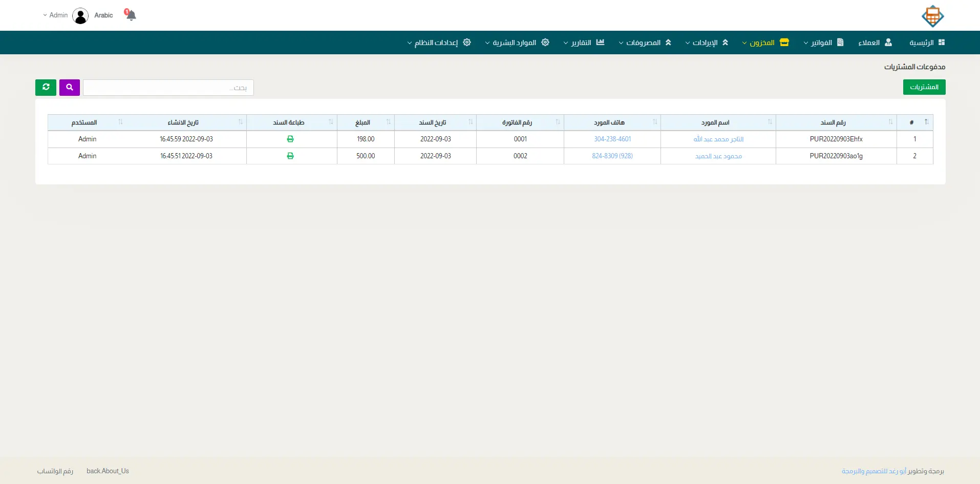980x484 pixels.
Task: Open supplier link التاجر محمد عبد الله
Action: [x=718, y=139]
